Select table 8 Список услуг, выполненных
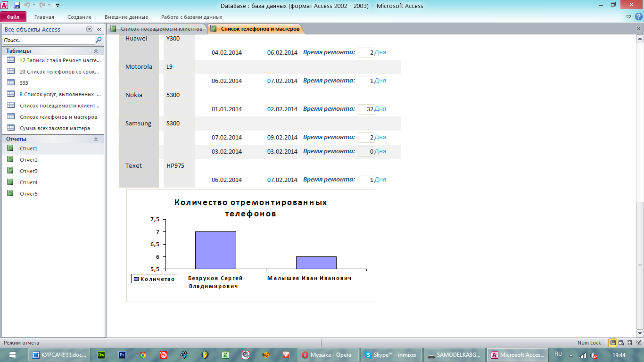The width and height of the screenshot is (644, 362). pyautogui.click(x=53, y=94)
